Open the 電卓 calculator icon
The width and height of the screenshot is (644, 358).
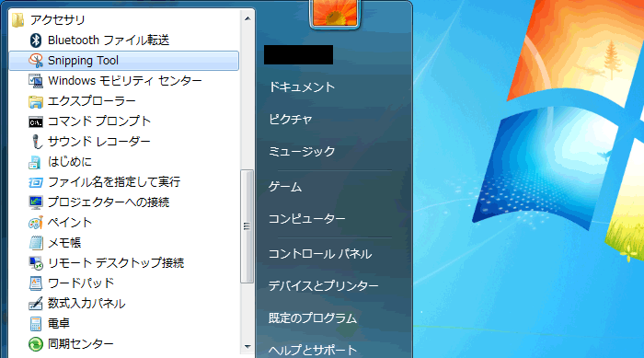(x=36, y=324)
